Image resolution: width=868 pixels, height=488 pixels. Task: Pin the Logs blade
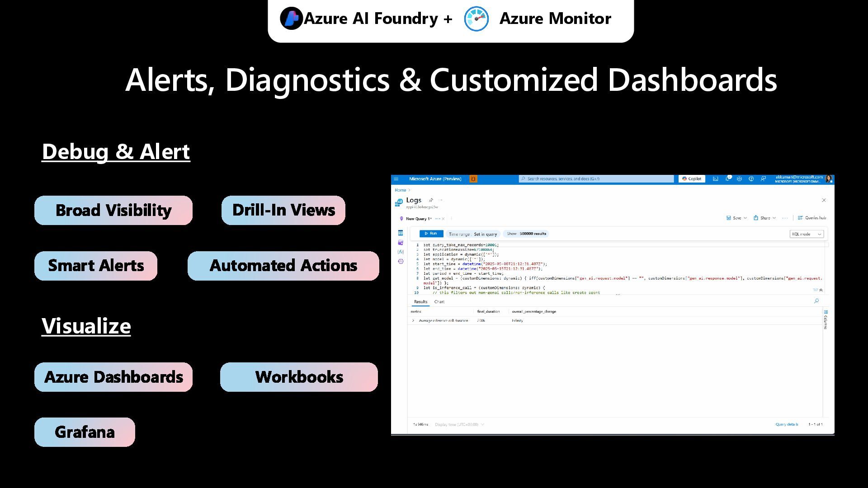pos(431,200)
